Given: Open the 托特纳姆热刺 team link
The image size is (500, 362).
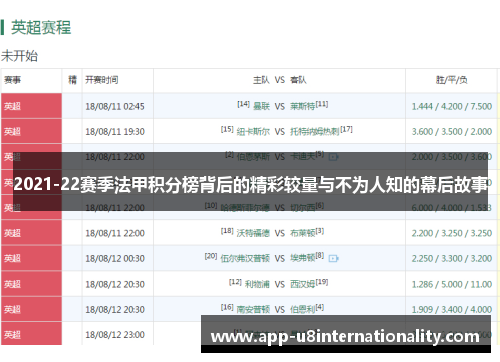Looking at the screenshot, I should pos(315,132).
